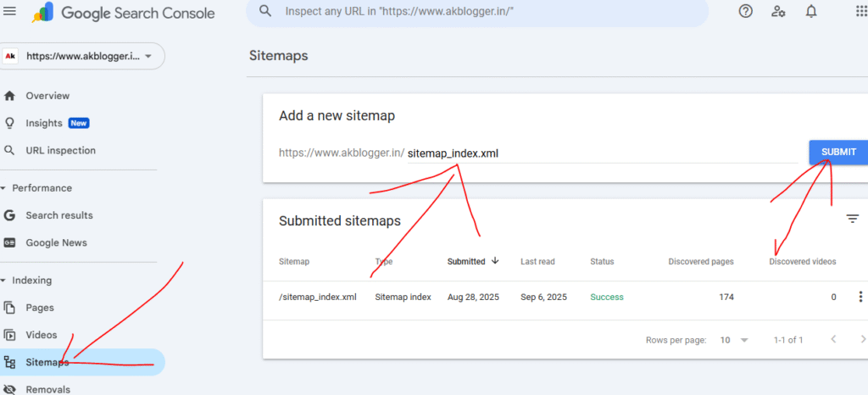Open Overview in the sidebar
The image size is (868, 395).
(47, 96)
